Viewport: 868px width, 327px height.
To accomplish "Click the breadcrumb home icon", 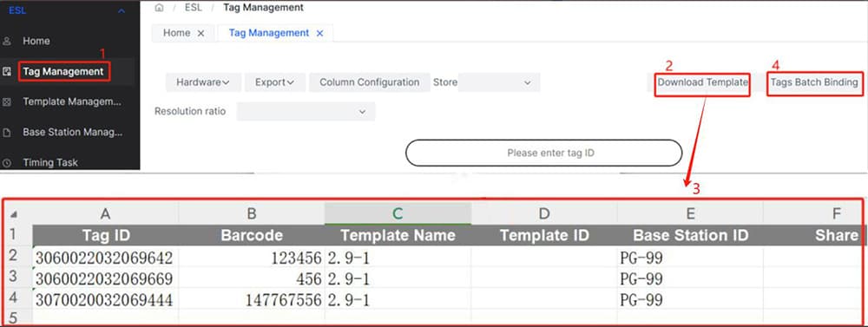I will (160, 8).
